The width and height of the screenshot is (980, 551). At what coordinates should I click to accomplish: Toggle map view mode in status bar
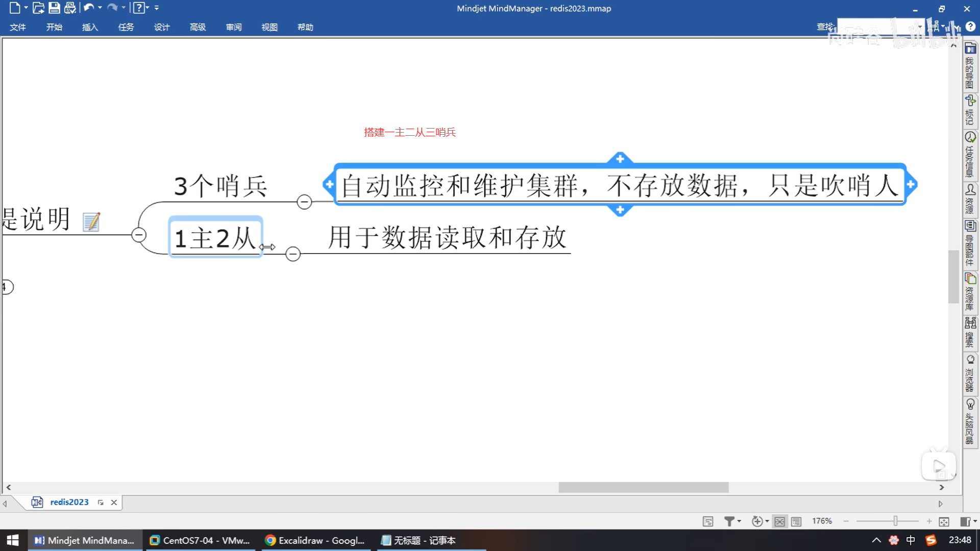coord(779,521)
